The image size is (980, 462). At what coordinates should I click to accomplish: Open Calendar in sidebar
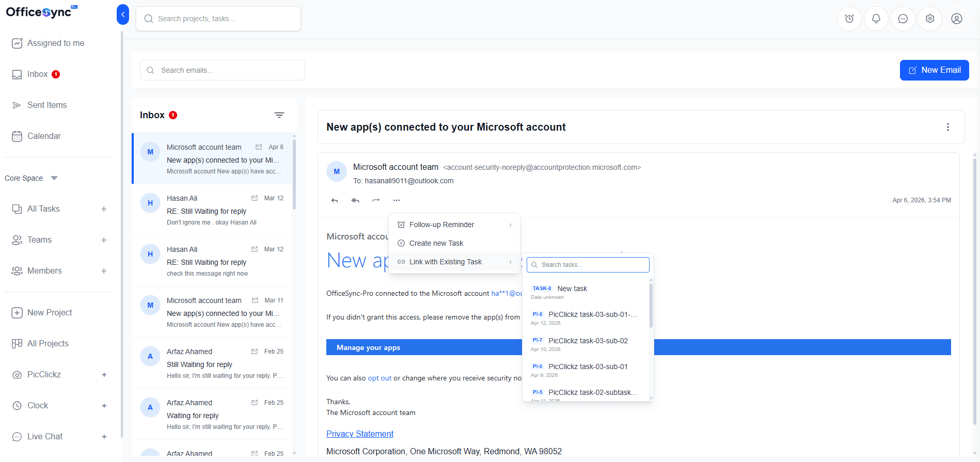tap(36, 136)
